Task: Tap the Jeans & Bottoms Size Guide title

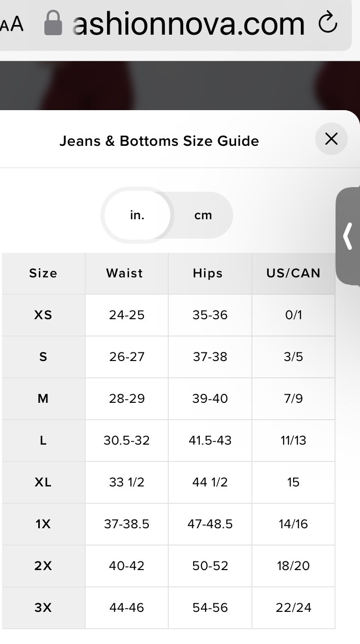Action: pos(159,141)
